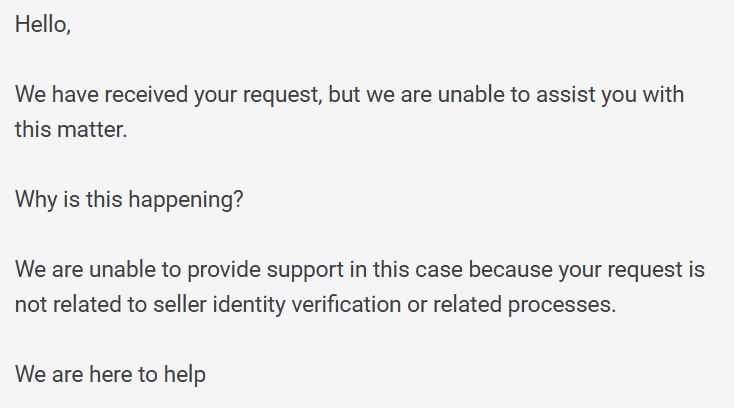Click the "Hello," greeting text

point(43,24)
